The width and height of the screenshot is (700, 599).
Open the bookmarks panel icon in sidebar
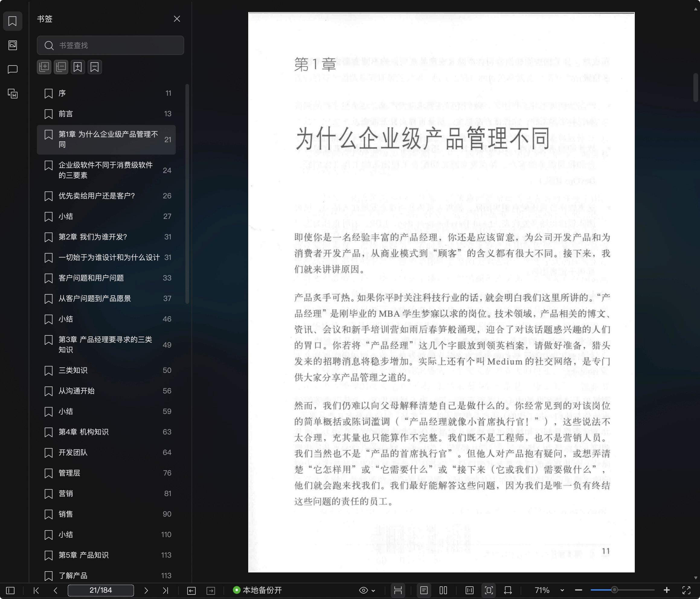[12, 21]
